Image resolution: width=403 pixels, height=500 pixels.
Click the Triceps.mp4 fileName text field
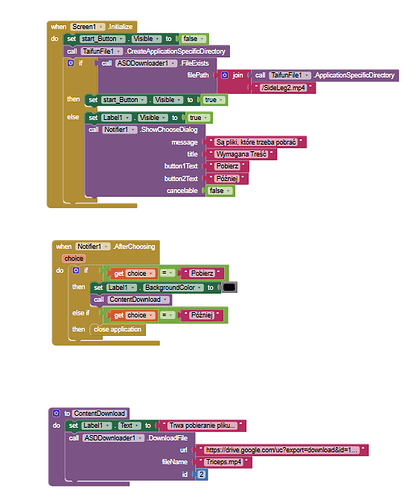(x=224, y=462)
